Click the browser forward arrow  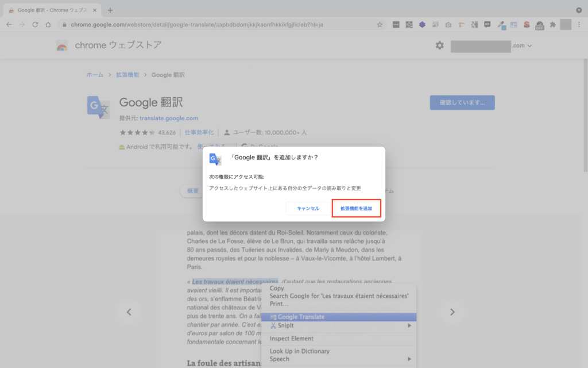click(x=22, y=25)
